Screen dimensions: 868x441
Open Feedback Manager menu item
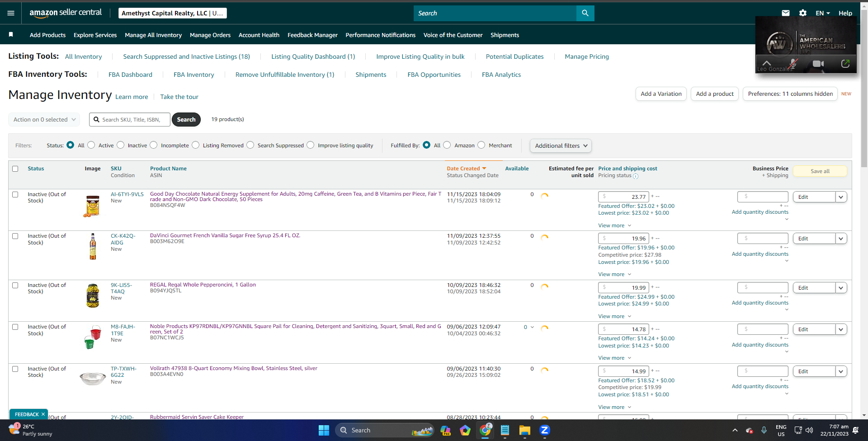tap(312, 35)
